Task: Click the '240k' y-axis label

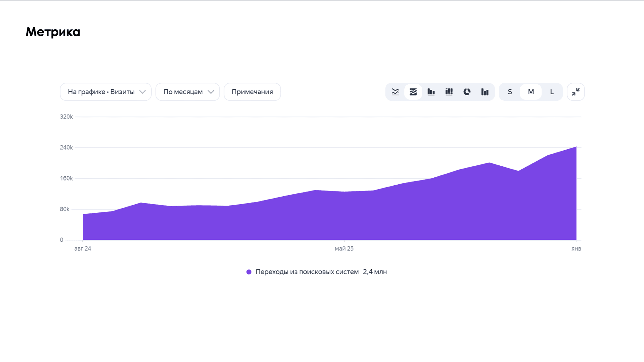Action: pos(66,147)
